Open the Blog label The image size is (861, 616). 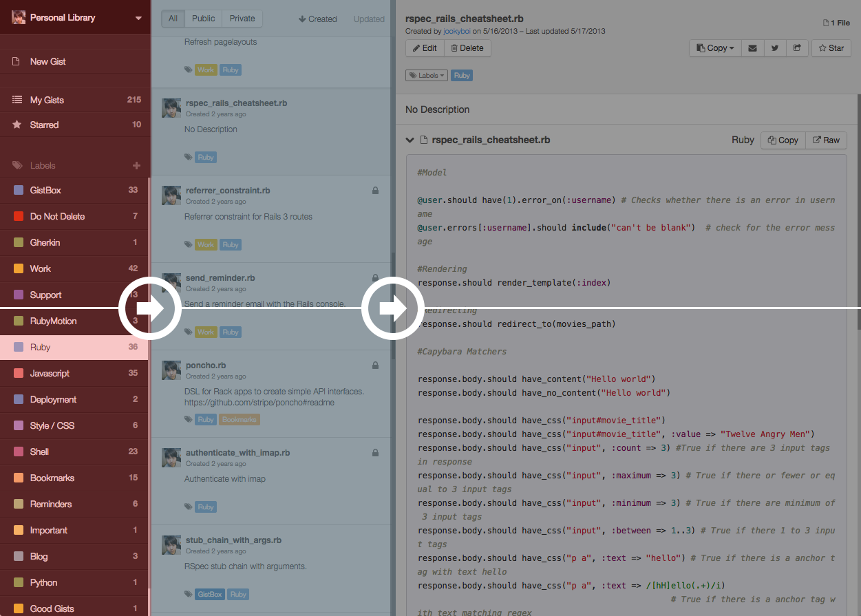(x=74, y=556)
